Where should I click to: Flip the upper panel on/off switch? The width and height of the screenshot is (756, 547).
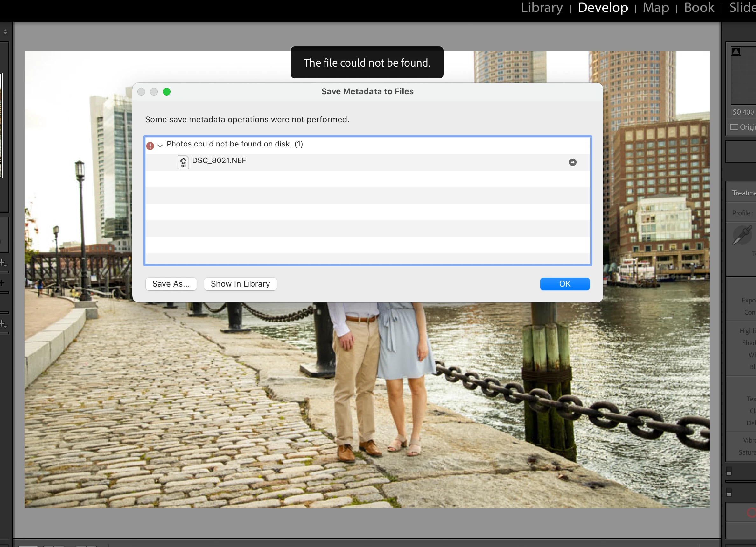point(729,472)
